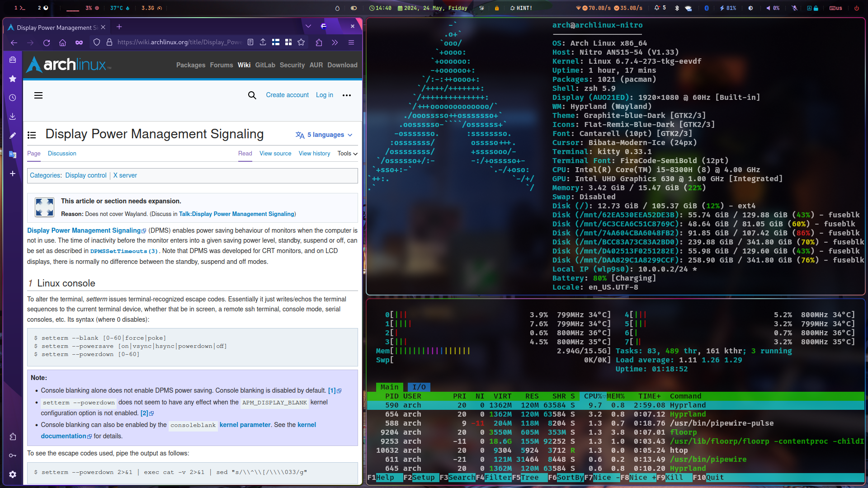Viewport: 868px width, 488px height.
Task: Expand the list-all-tabs chevron
Action: (308, 26)
